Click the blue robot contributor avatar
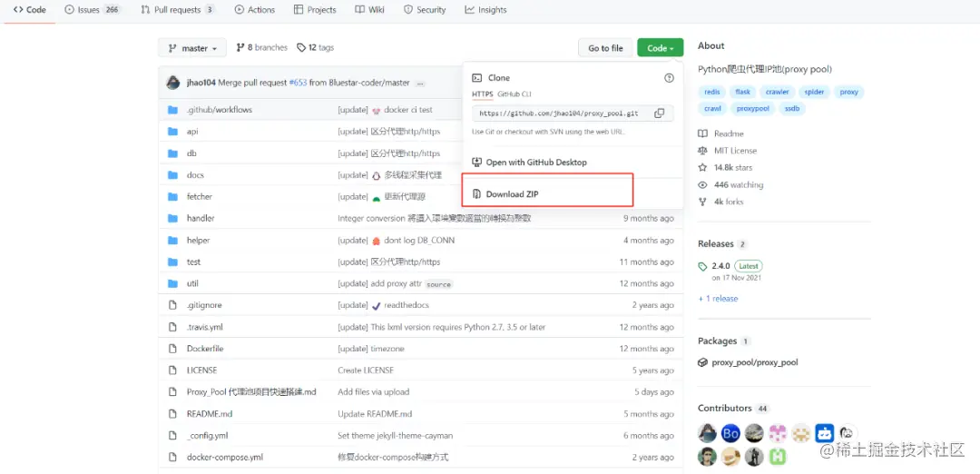 [x=824, y=433]
